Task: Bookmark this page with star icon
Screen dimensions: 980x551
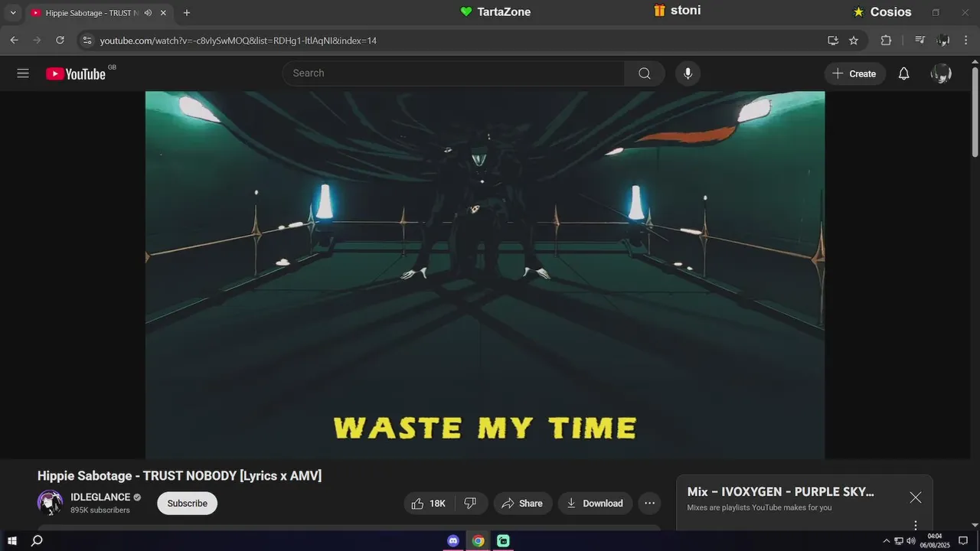Action: pos(854,41)
